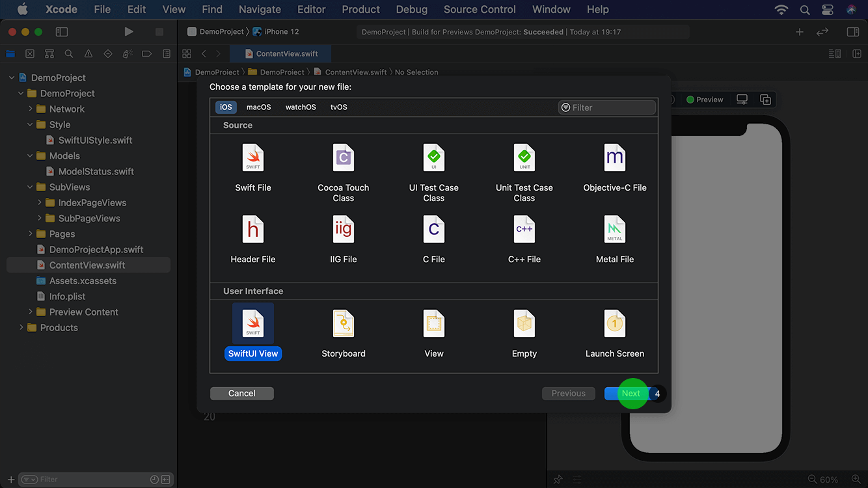
Task: Choose the UI Test Case Class template
Action: pos(434,172)
